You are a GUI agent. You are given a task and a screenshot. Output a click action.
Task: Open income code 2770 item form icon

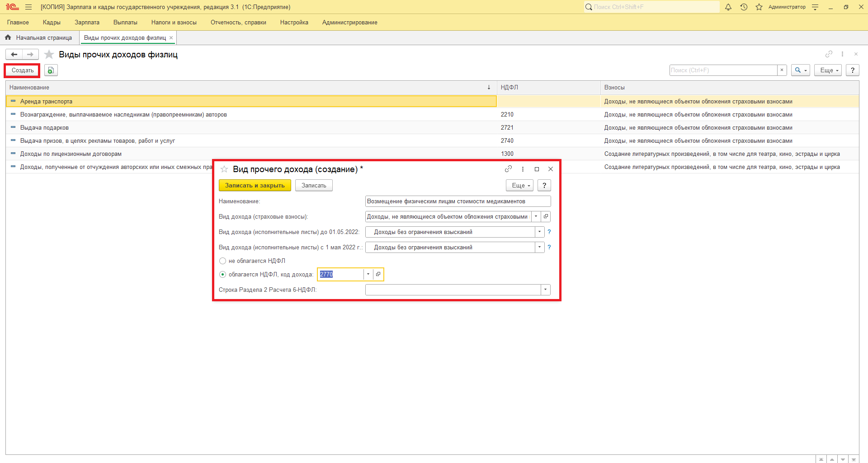[x=378, y=274]
